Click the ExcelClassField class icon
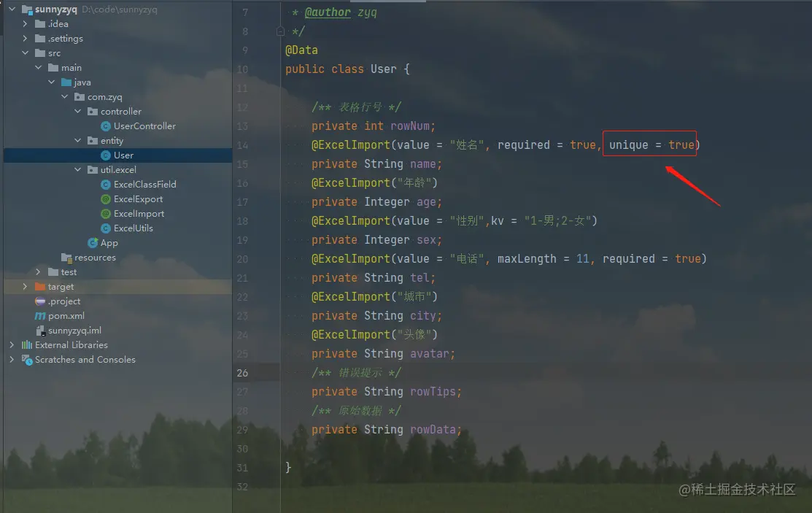 [x=106, y=184]
